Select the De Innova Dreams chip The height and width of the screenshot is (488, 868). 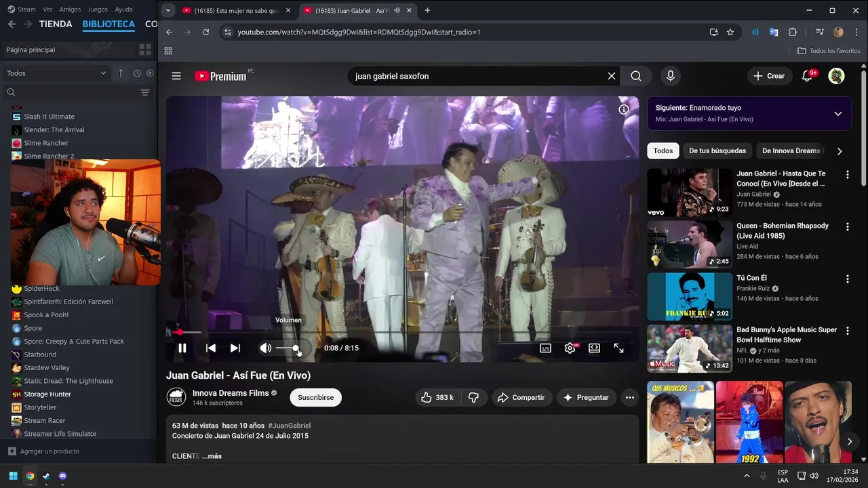coord(791,150)
